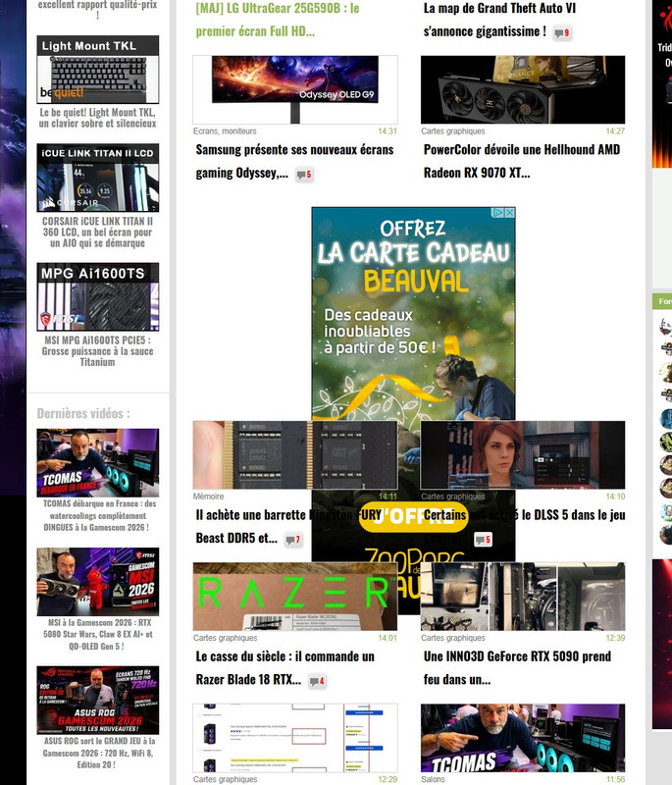Select 'Cartes graphiques' label under INNO3D image
The width and height of the screenshot is (672, 785).
453,638
